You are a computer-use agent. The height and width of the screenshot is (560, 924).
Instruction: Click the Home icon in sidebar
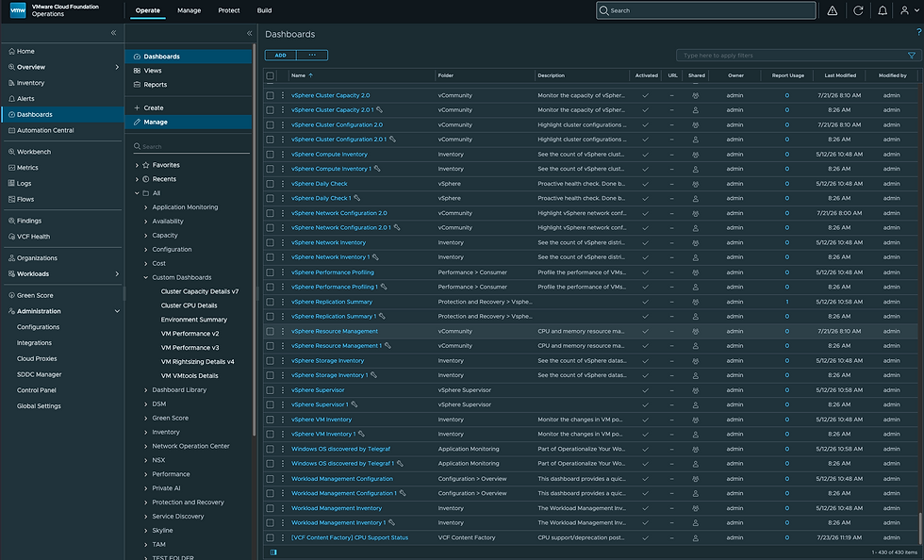click(11, 51)
